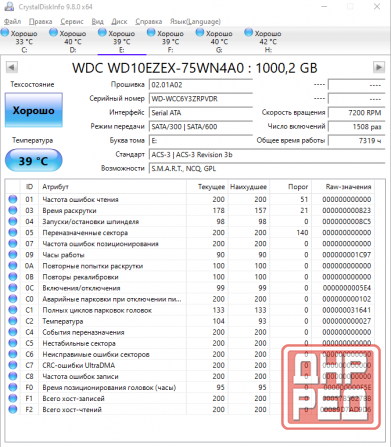Click the 7319 ч power-on hours field
This screenshot has height=447, width=391.
(x=356, y=141)
